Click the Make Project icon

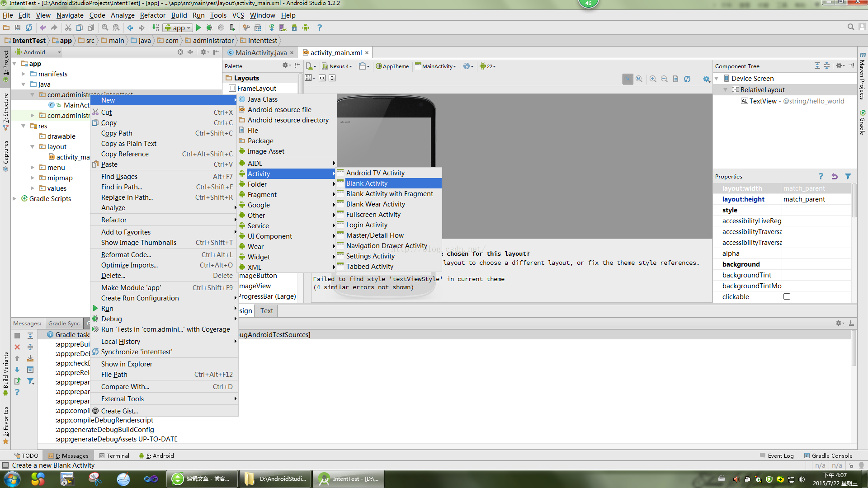(156, 28)
